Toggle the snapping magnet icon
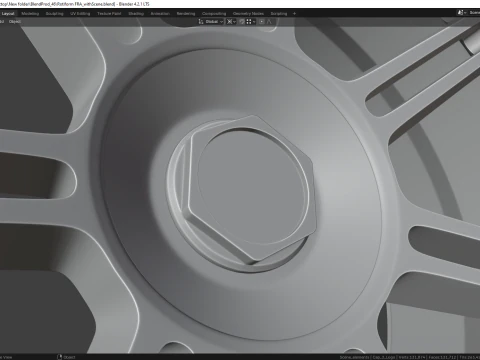The height and width of the screenshot is (360, 480). point(242,22)
